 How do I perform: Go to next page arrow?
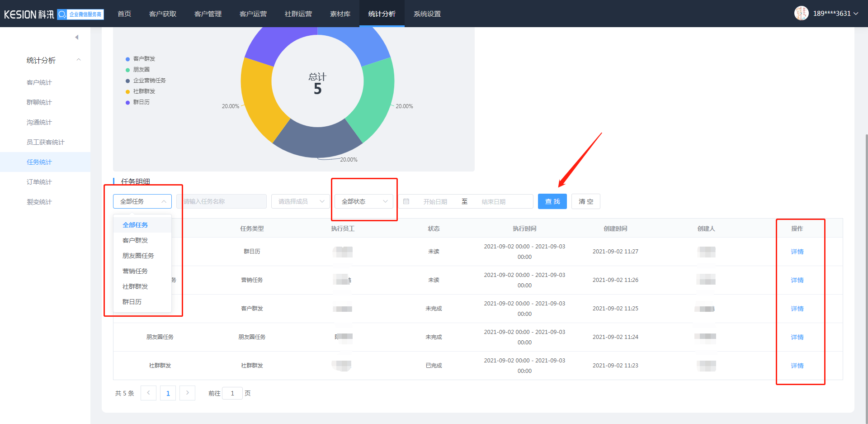click(187, 393)
